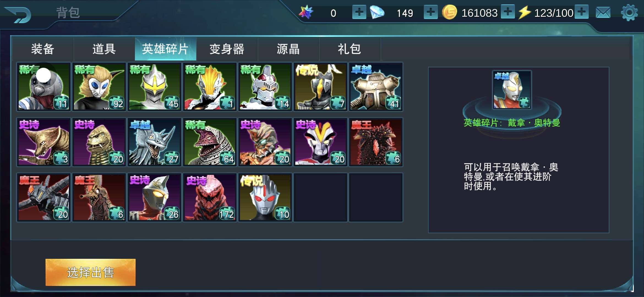This screenshot has height=297, width=644.
Task: Switch to the 礼包 tab
Action: (x=350, y=49)
